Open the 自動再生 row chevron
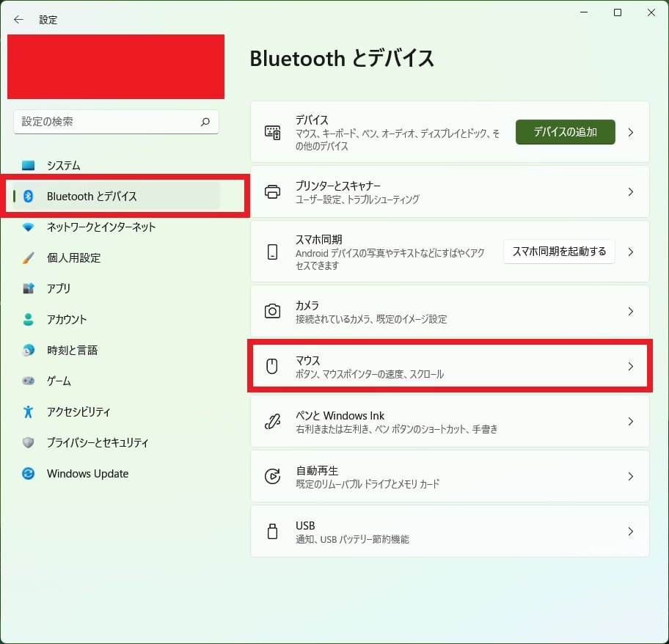The height and width of the screenshot is (644, 669). (631, 476)
